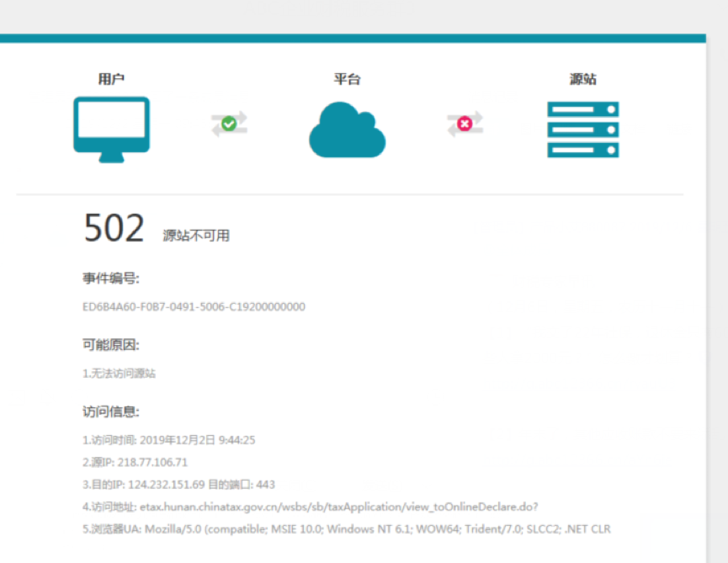Screen dimensions: 728x563
Task: Click the 可能原因 heading
Action: click(x=111, y=345)
